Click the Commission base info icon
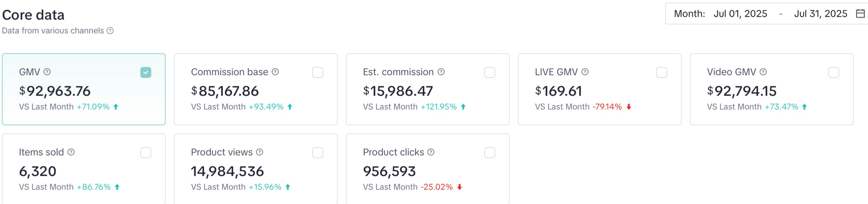This screenshot has width=868, height=204. [x=276, y=72]
